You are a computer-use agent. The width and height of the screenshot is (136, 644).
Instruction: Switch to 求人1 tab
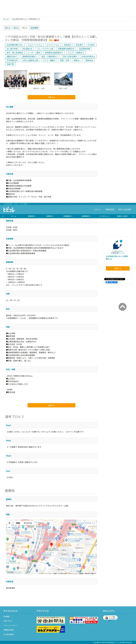pos(8,28)
